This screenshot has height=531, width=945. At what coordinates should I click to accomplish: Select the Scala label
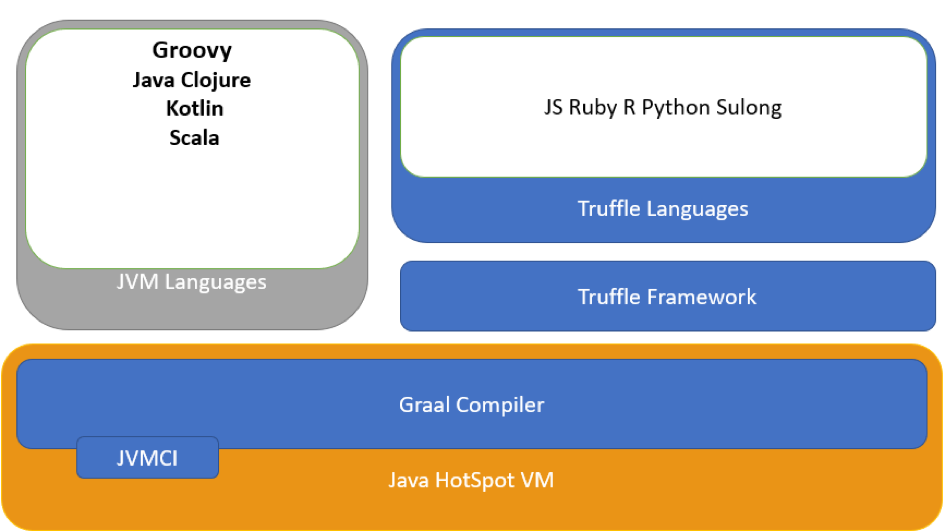click(194, 138)
